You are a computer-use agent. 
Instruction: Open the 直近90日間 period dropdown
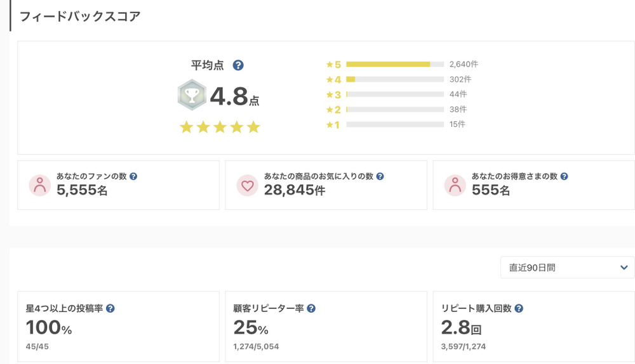coord(567,268)
